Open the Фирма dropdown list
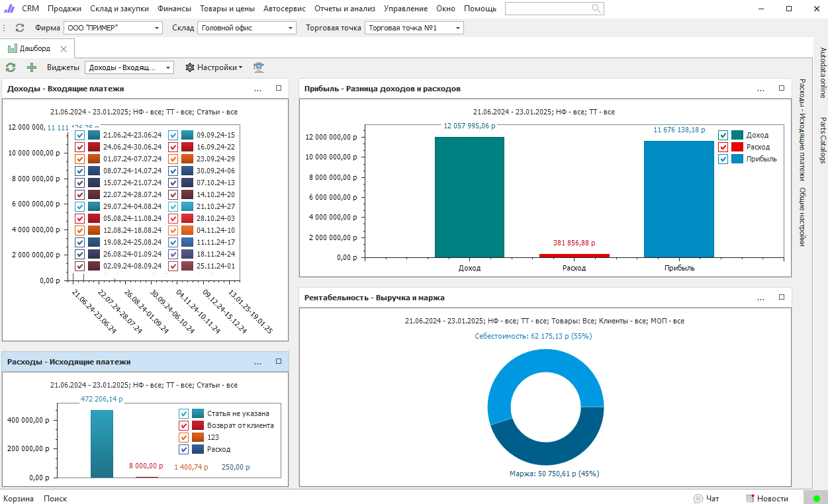The image size is (828, 504). (x=157, y=28)
